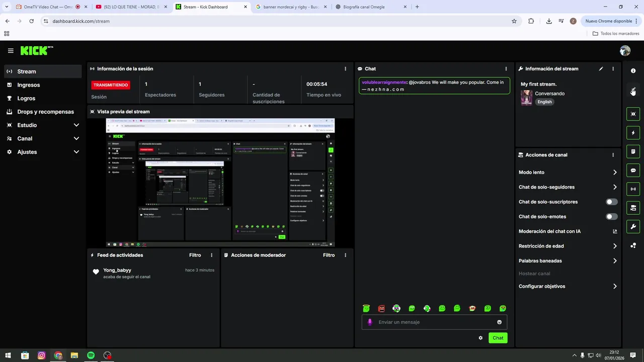
Task: Open Spotify from the taskbar
Action: [x=91, y=355]
